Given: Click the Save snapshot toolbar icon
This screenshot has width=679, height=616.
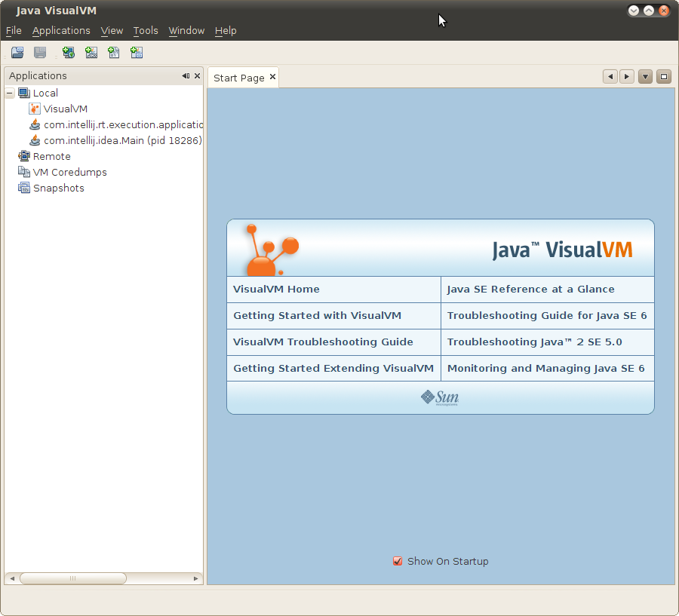Looking at the screenshot, I should [39, 52].
